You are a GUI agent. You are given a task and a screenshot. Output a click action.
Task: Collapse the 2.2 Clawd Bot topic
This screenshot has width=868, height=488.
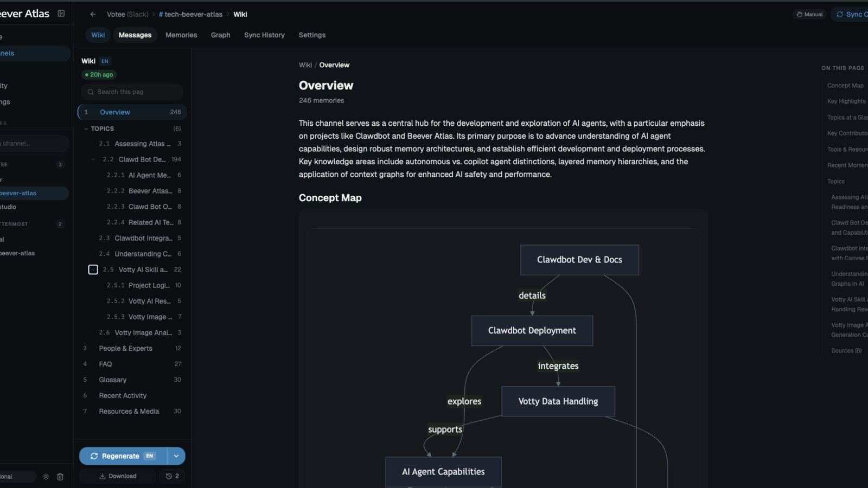pyautogui.click(x=93, y=159)
